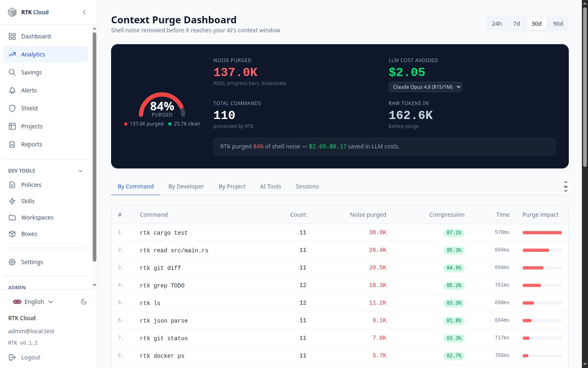Select the 90d time range
This screenshot has height=368, width=588.
tap(558, 24)
